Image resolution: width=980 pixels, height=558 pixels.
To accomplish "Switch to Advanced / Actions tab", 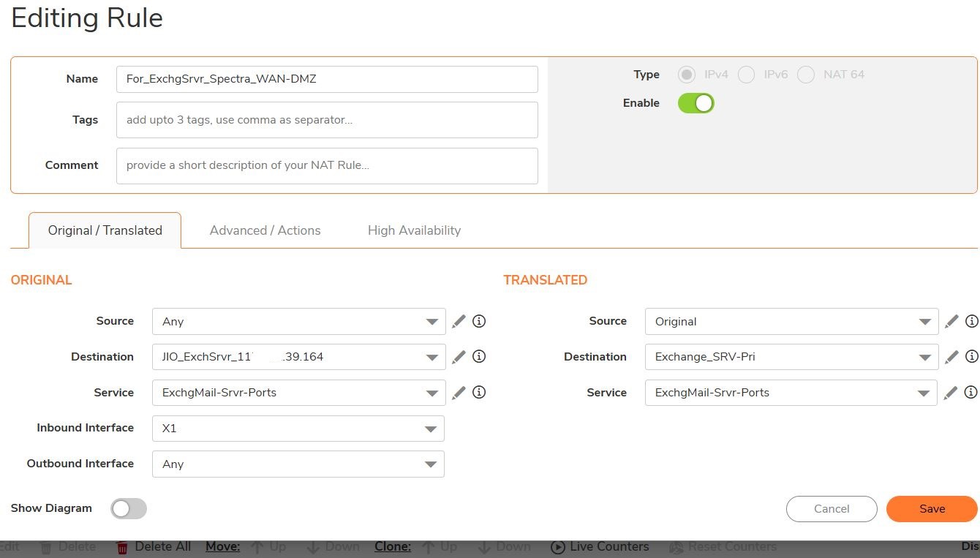I will (265, 230).
